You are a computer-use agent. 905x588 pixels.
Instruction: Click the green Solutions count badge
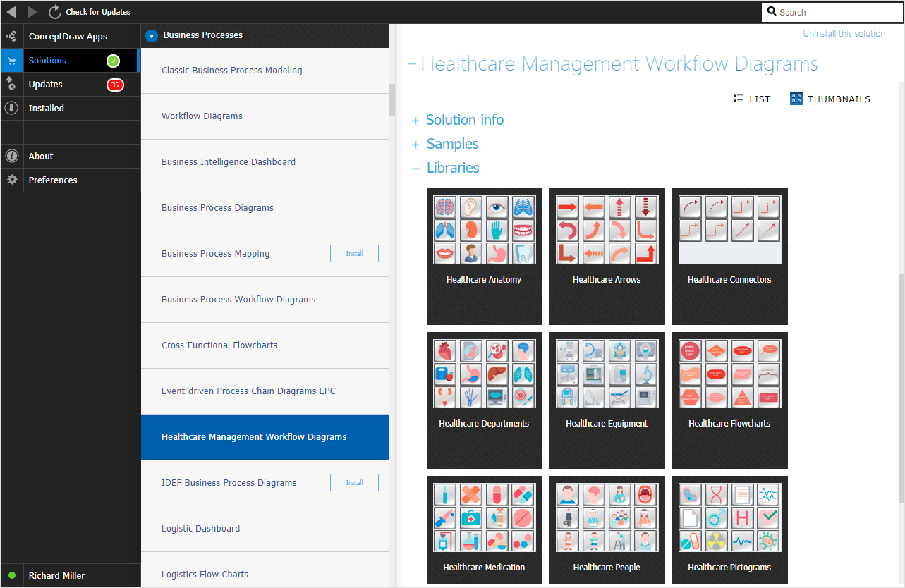pyautogui.click(x=114, y=61)
